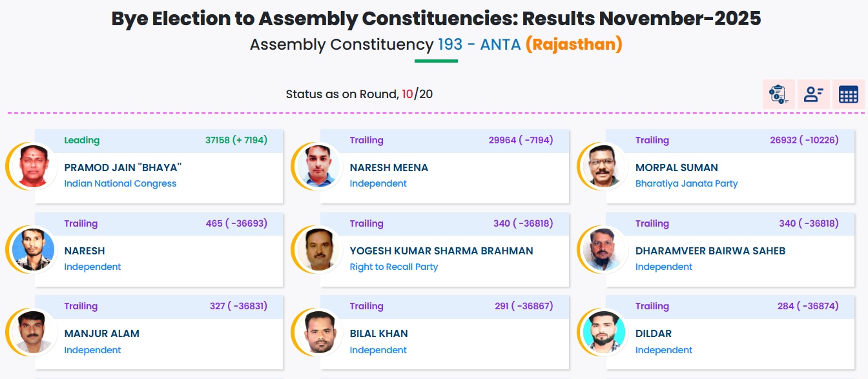Click the NARESH MEENA candidate name
This screenshot has height=379, width=868.
(389, 167)
